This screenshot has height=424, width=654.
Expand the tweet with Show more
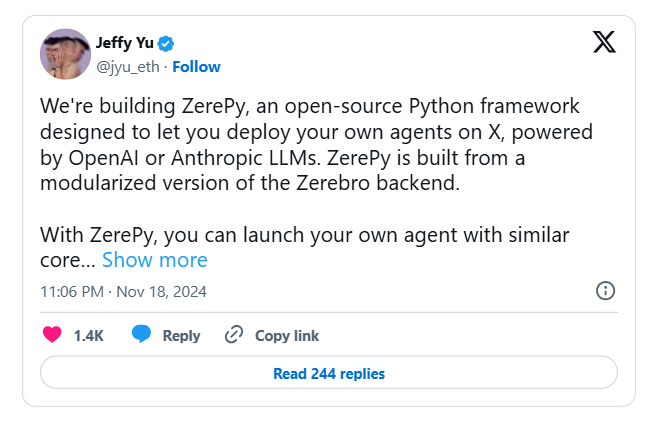coord(155,260)
